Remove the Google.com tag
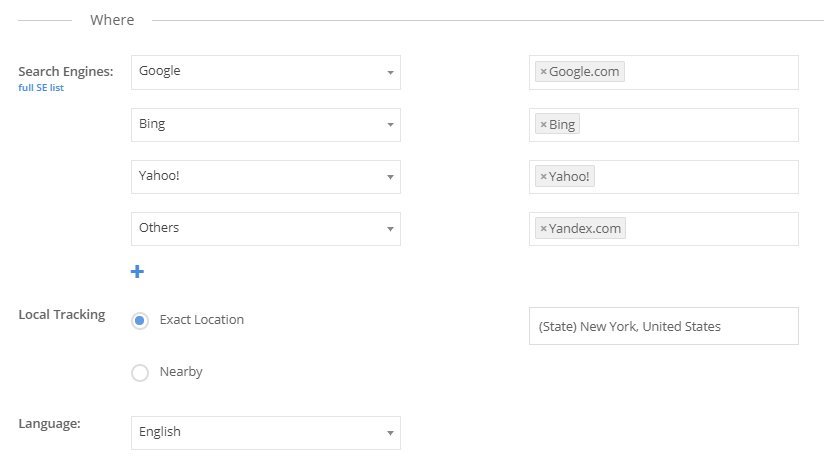Viewport: 824px width, 468px height. point(543,72)
